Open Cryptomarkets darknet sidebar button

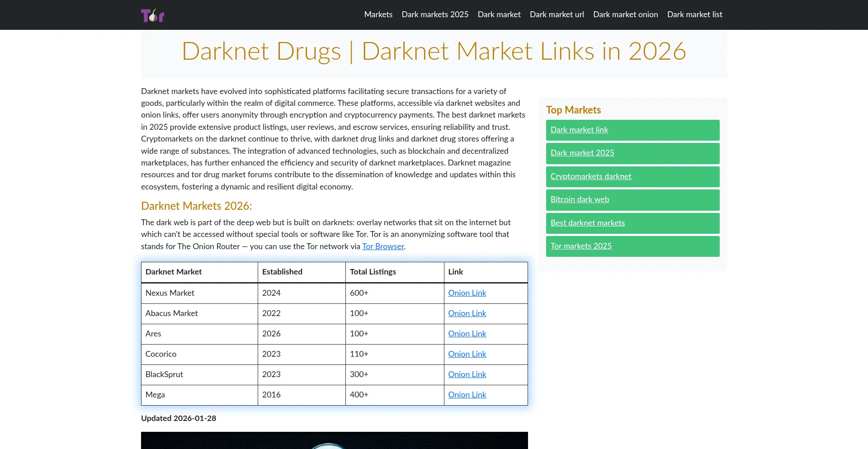[x=633, y=177]
